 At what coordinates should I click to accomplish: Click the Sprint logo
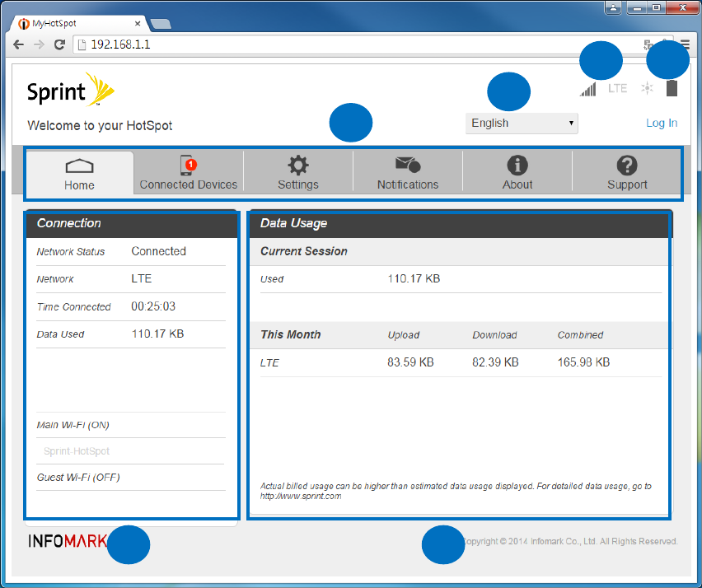click(71, 90)
